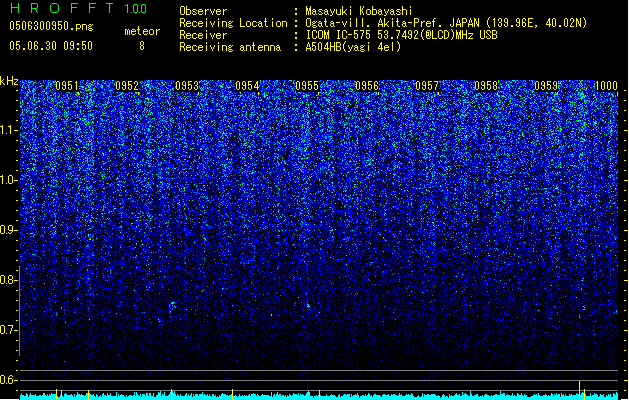Click the 1000 time marker

[x=606, y=86]
